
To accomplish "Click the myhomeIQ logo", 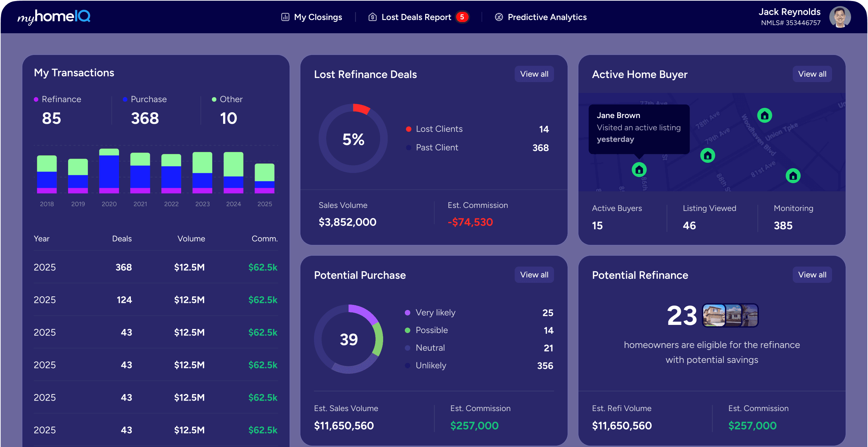I will tap(54, 17).
